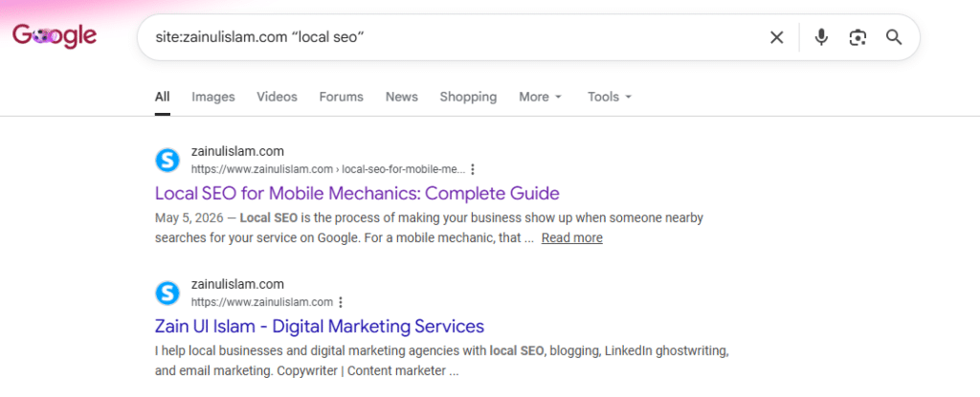This screenshot has height=397, width=980.
Task: Click the May 5, 2026 date text
Action: tap(190, 218)
